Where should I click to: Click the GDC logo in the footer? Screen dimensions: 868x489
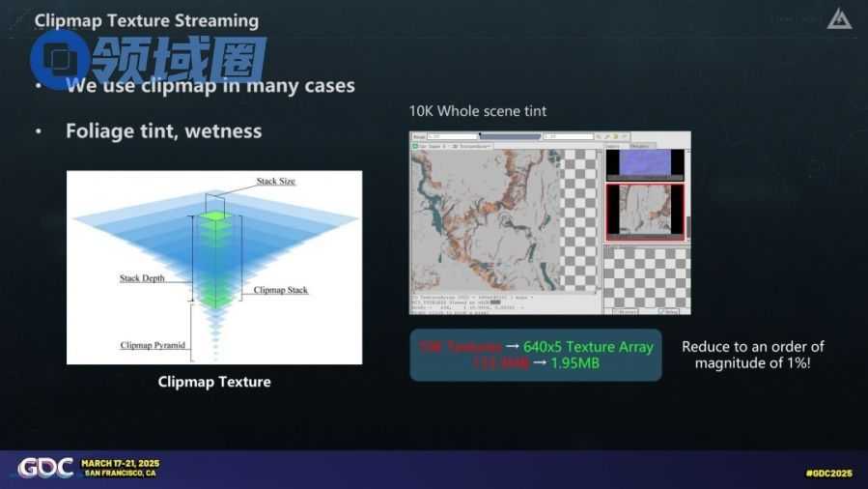coord(45,468)
